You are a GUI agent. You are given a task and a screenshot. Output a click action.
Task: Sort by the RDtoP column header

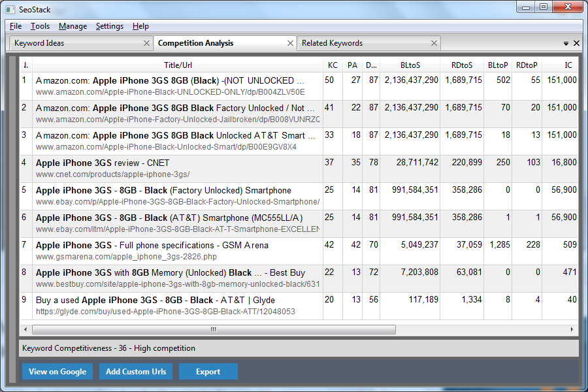(527, 65)
